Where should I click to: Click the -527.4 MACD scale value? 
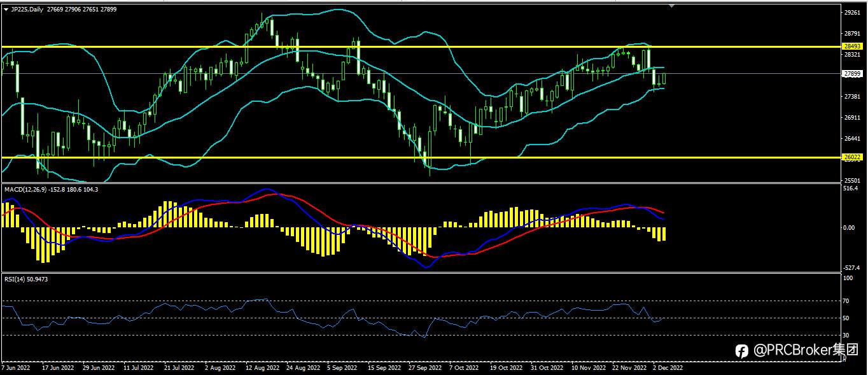pos(851,268)
